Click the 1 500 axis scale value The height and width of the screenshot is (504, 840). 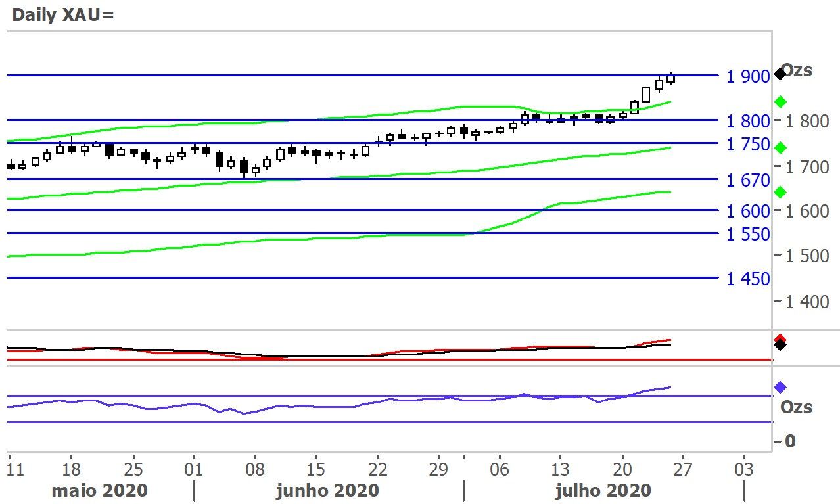pos(807,256)
